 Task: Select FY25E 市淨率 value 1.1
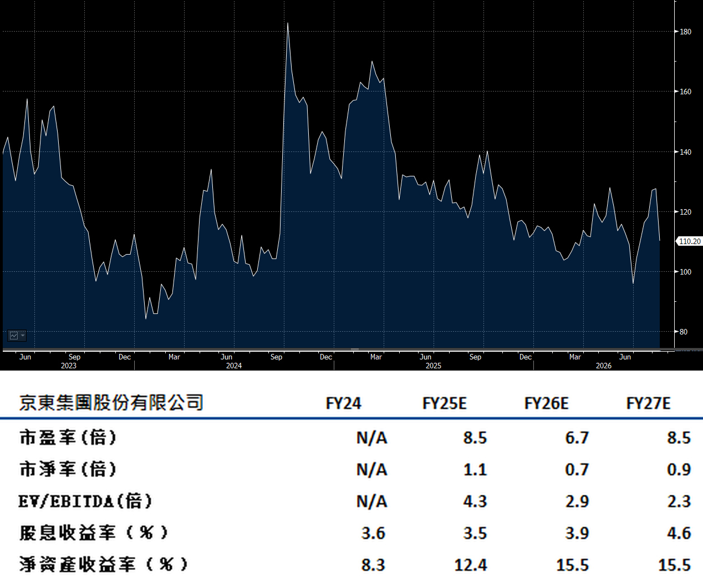click(475, 470)
